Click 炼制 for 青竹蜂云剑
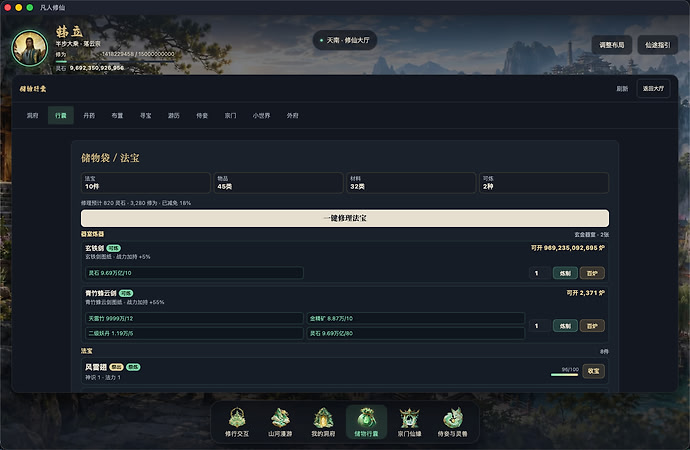 click(565, 326)
